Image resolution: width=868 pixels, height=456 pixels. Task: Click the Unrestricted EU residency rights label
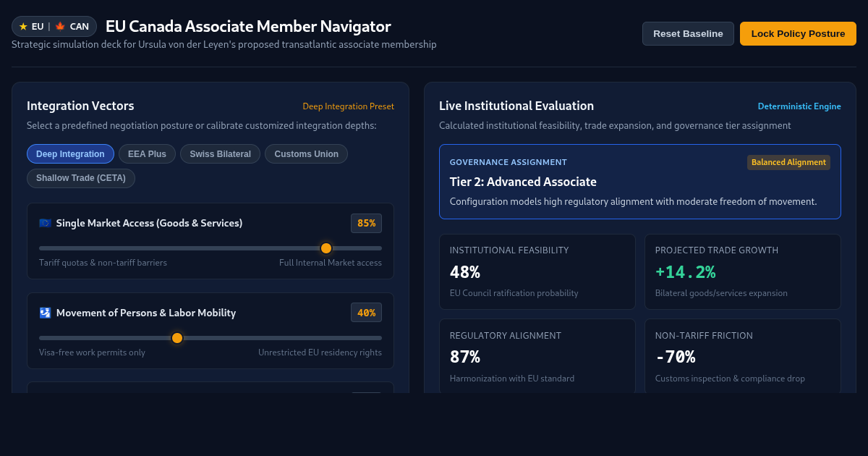click(320, 352)
